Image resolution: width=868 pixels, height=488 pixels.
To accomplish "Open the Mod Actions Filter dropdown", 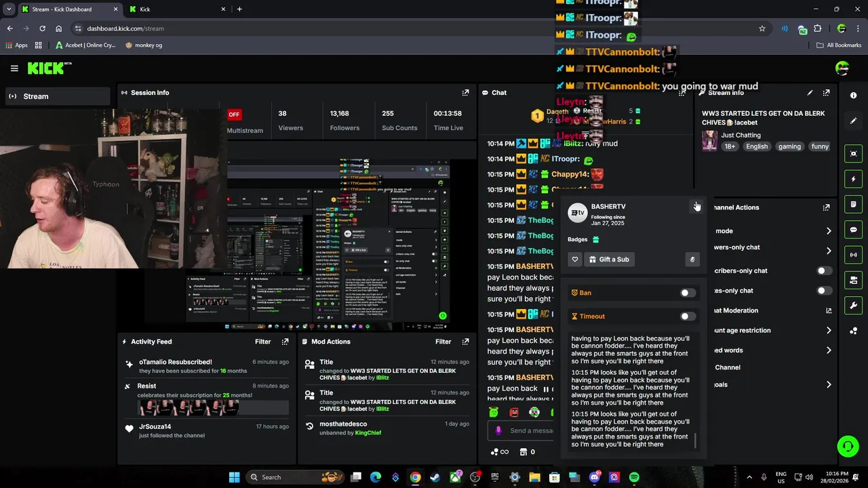I will (443, 342).
